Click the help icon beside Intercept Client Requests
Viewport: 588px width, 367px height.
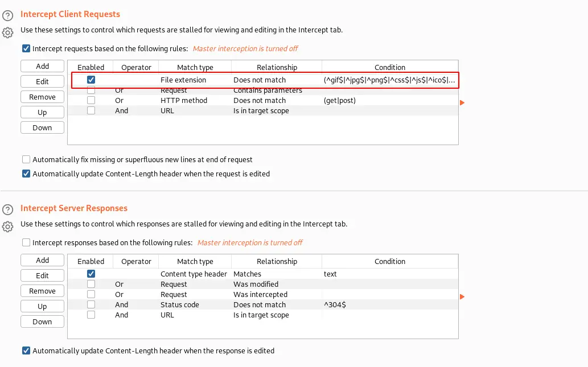tap(8, 16)
